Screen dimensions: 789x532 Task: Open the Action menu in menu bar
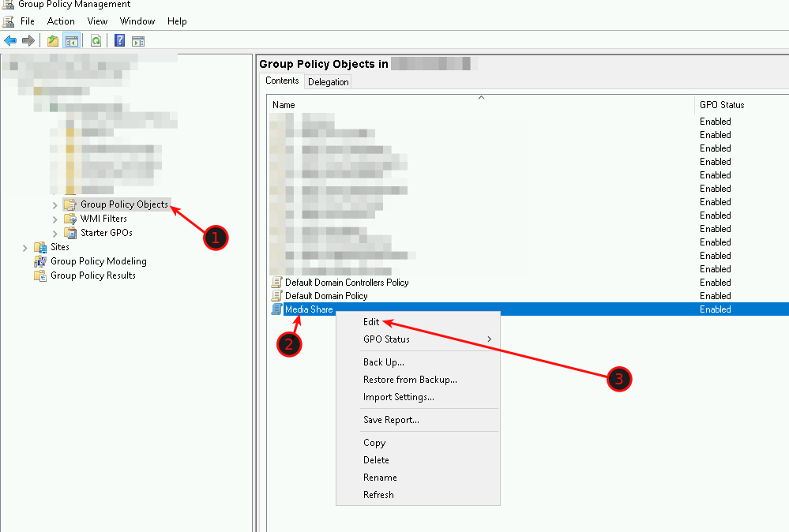(x=61, y=21)
